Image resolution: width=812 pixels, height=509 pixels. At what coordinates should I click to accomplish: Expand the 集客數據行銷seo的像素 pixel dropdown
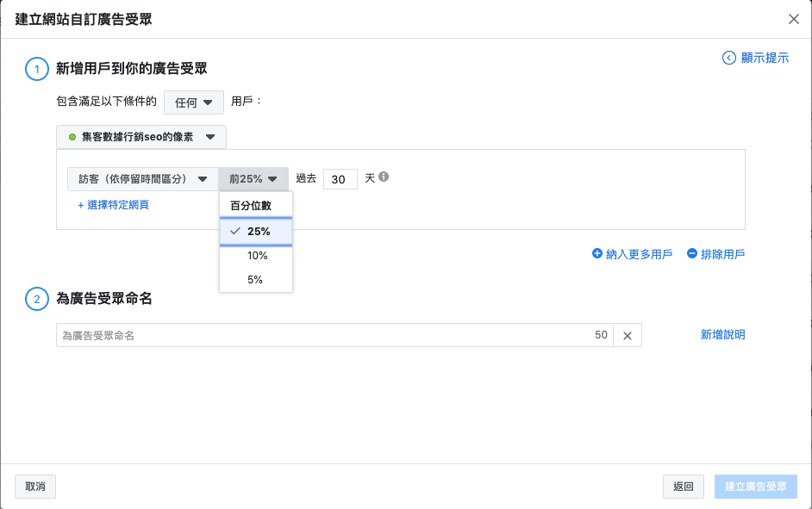coord(141,137)
